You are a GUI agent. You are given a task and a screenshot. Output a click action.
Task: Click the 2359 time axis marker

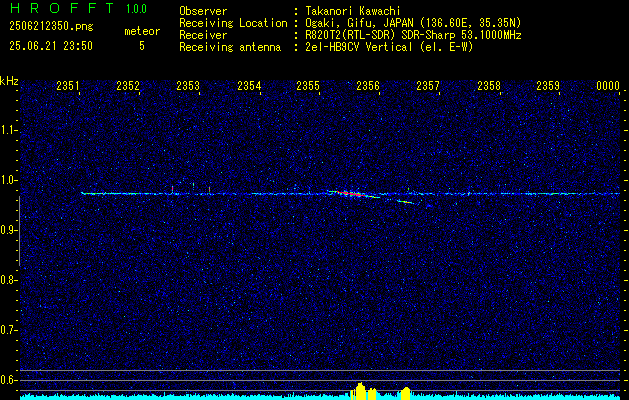pyautogui.click(x=548, y=85)
